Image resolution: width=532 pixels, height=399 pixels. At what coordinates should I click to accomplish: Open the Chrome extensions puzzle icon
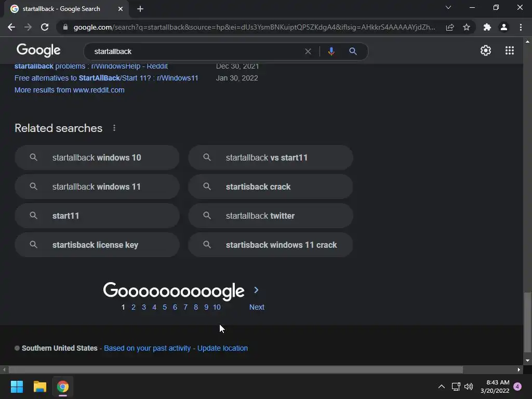pos(487,27)
